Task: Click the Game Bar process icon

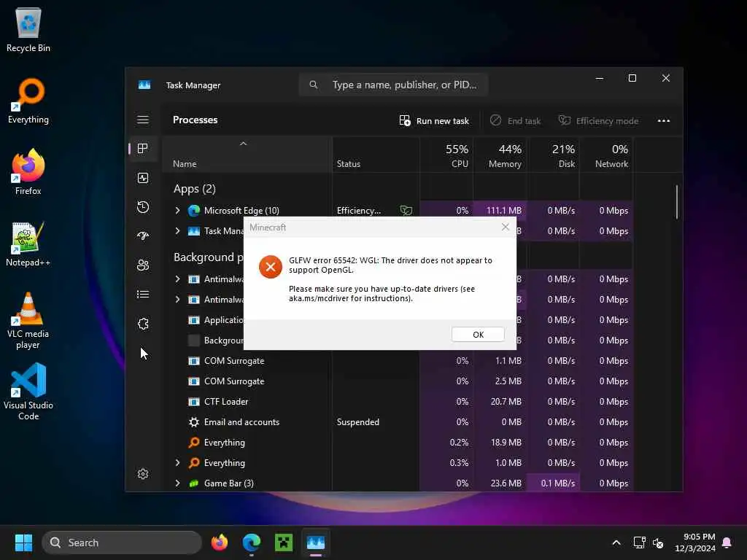Action: (x=194, y=483)
